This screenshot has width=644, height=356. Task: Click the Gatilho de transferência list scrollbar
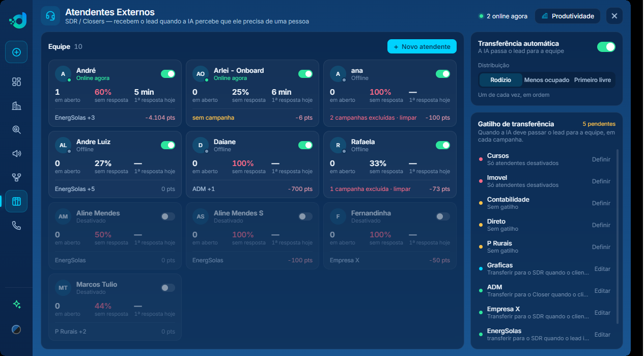click(x=618, y=237)
